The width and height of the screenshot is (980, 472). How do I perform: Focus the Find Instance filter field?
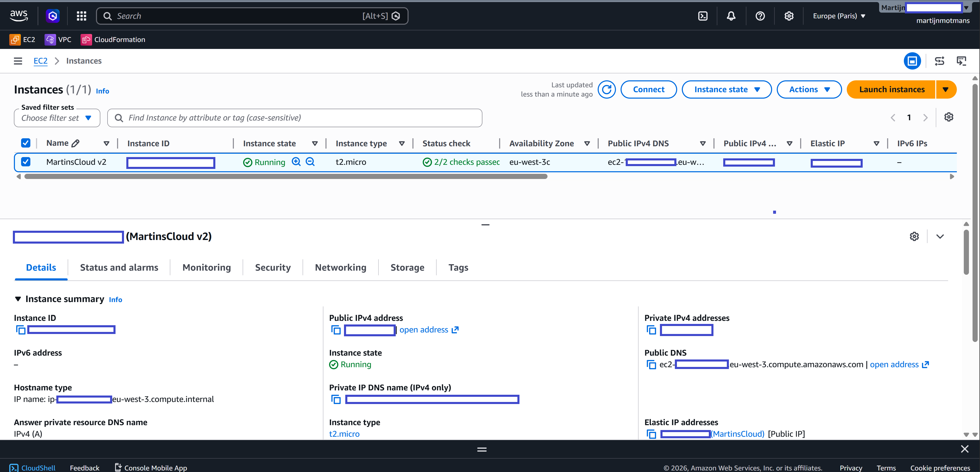tap(294, 118)
